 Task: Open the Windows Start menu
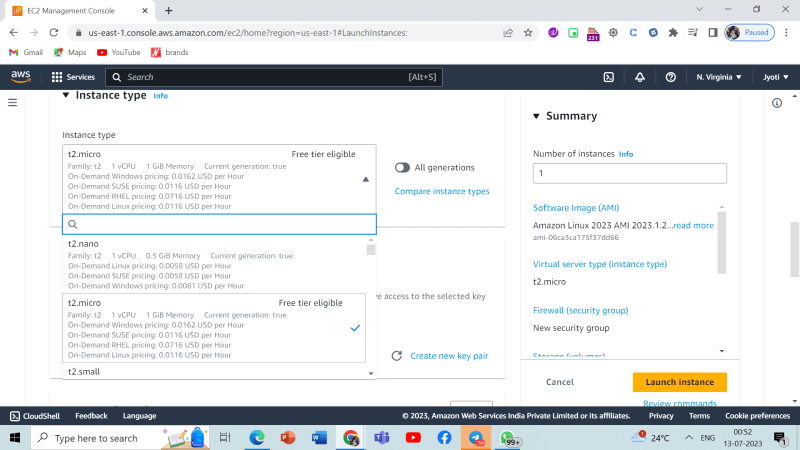click(15, 438)
